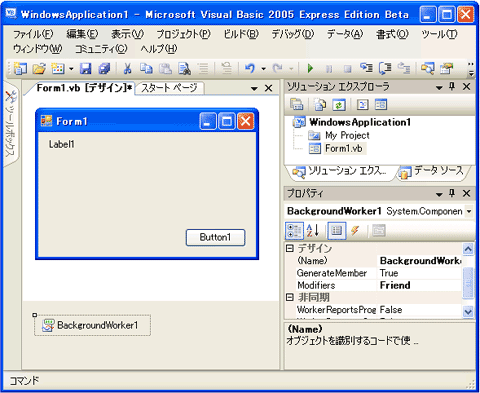
Task: Show Properties list button in Properties panel
Action: tap(337, 231)
